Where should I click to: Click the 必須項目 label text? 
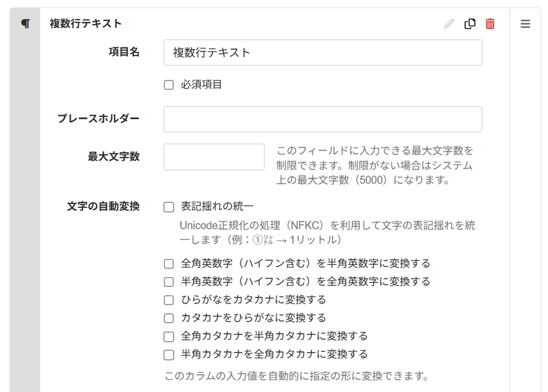(x=202, y=85)
